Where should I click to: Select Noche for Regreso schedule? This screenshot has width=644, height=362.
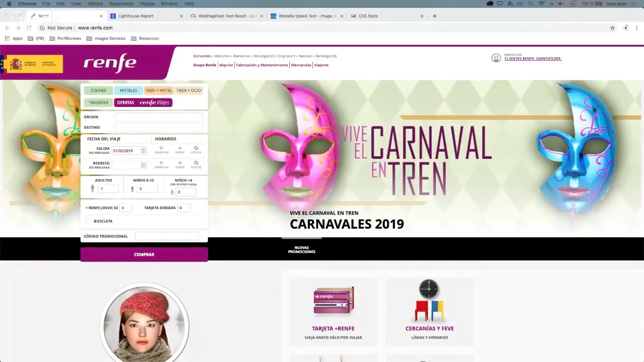pos(196,164)
